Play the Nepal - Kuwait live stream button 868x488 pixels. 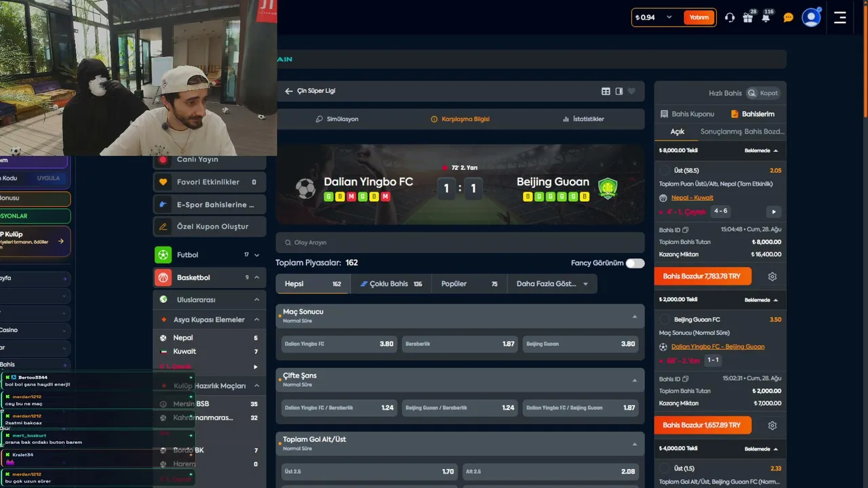[773, 211]
